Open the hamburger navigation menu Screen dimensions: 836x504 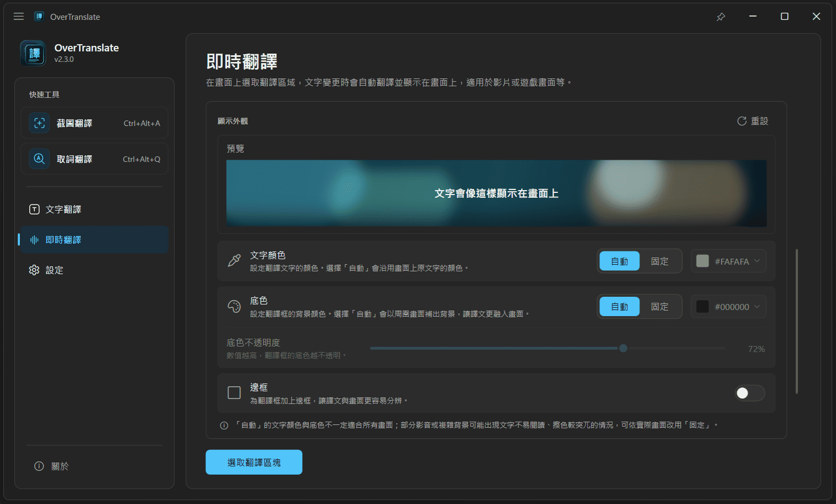click(x=19, y=17)
